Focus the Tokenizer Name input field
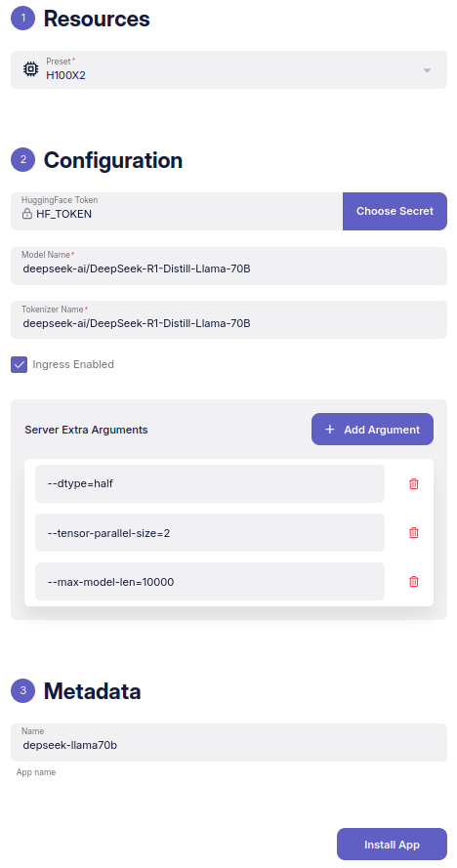457x868 pixels. tap(228, 319)
